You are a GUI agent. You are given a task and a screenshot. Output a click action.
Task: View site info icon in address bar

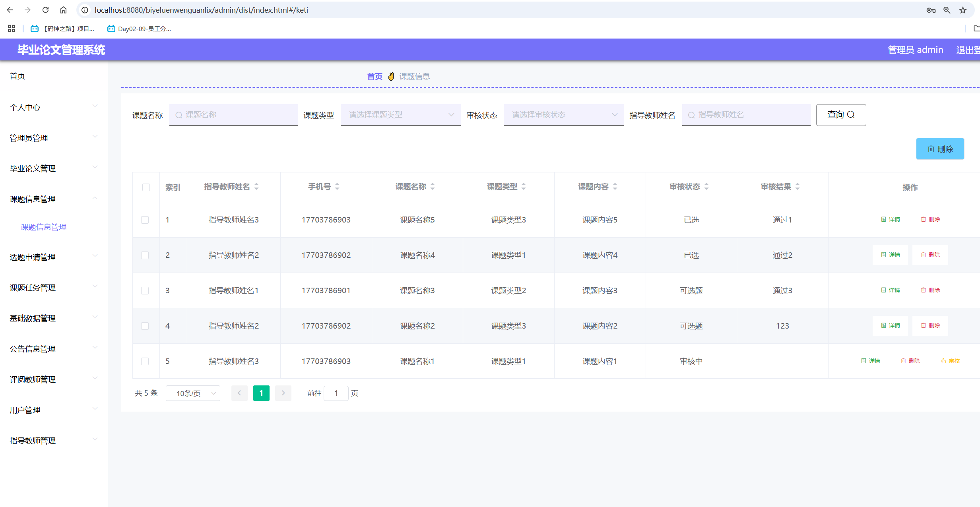pyautogui.click(x=85, y=10)
